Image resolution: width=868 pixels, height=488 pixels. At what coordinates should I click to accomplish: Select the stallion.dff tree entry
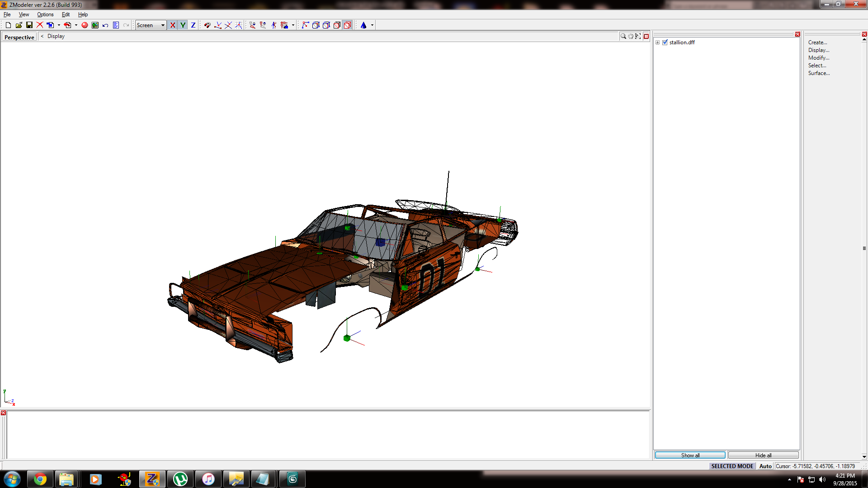pos(682,42)
